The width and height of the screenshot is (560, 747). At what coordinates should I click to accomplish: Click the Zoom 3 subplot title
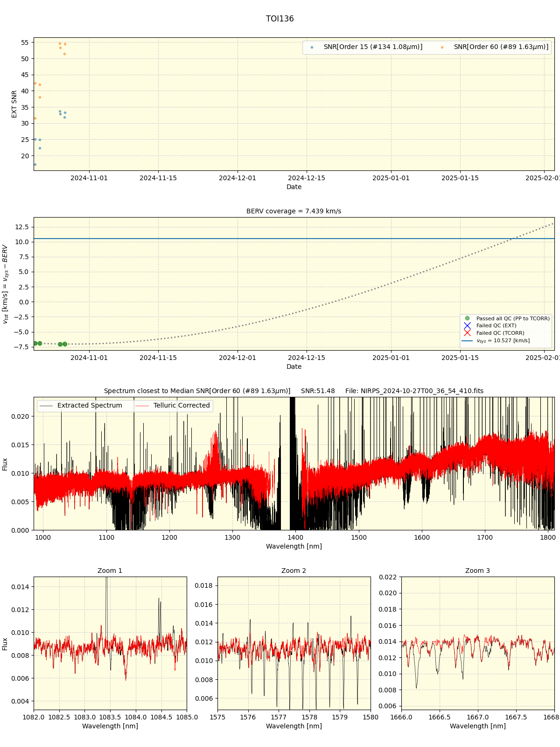click(478, 571)
